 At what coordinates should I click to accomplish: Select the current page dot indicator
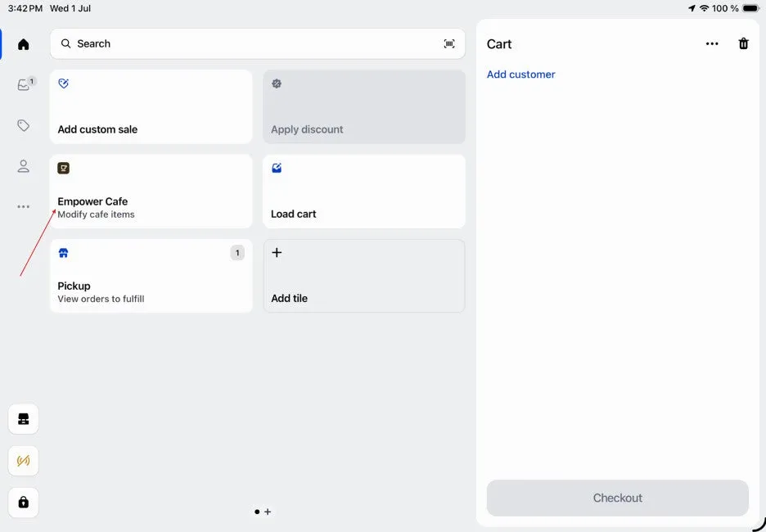[257, 512]
